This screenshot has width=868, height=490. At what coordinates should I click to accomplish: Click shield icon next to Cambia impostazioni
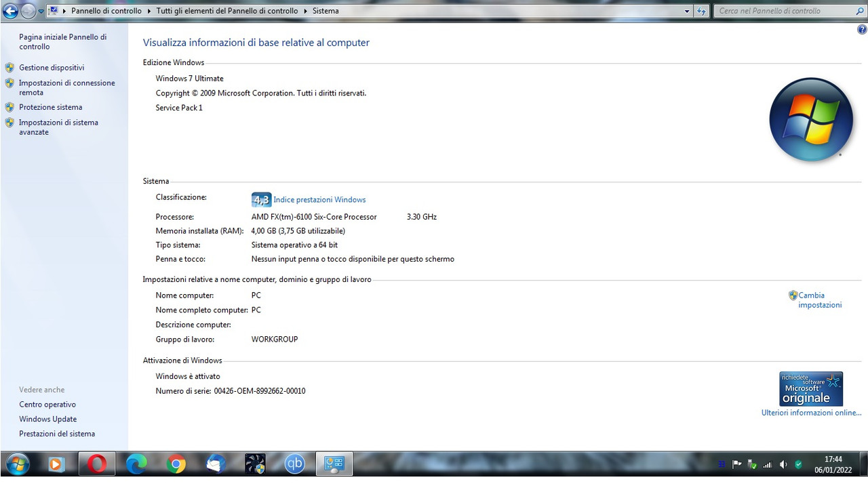click(x=793, y=295)
